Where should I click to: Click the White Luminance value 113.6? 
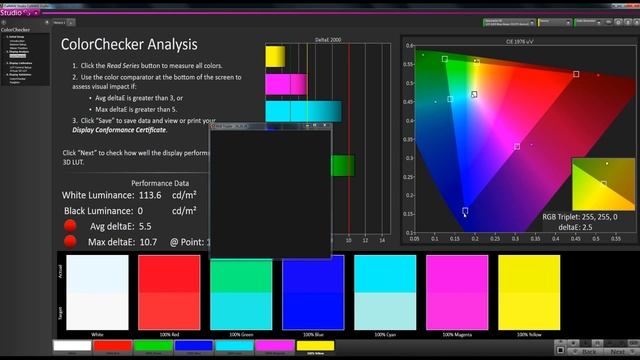150,195
